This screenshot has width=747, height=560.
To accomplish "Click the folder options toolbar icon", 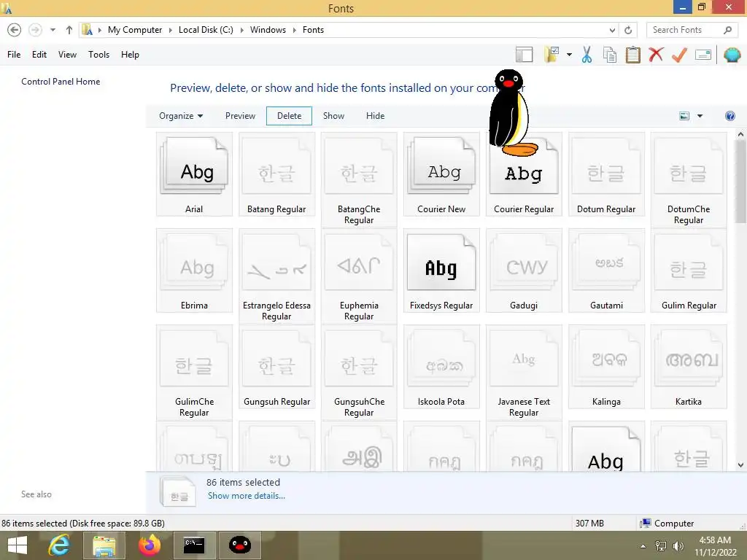I will click(551, 55).
